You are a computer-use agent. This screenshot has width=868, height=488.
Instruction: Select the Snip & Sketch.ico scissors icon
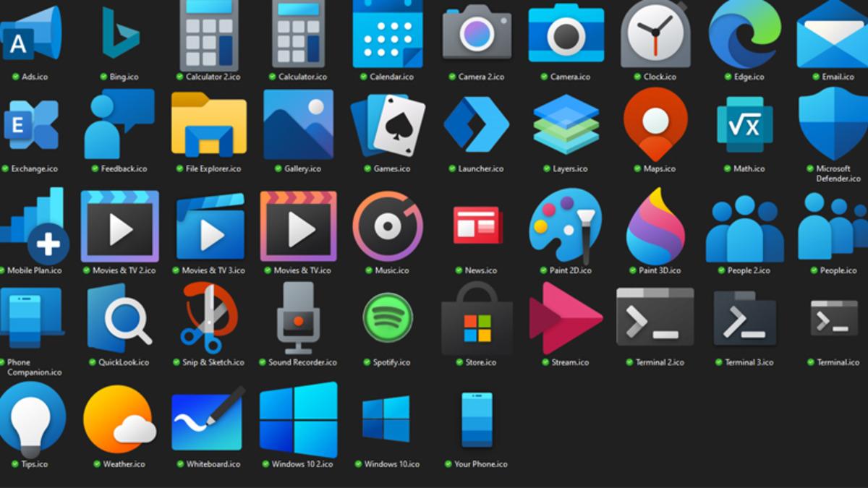pyautogui.click(x=210, y=318)
